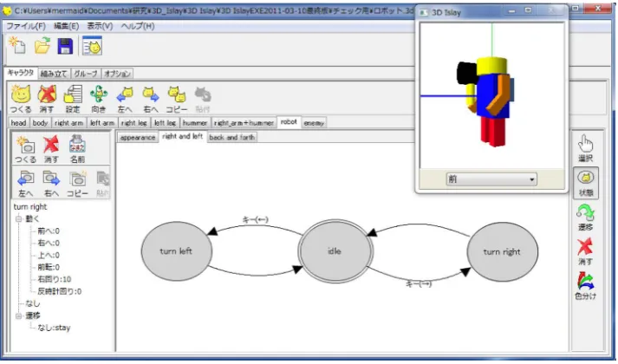Select the 右へ:0 tree item
Screen dimensions: 618x364
coord(49,243)
